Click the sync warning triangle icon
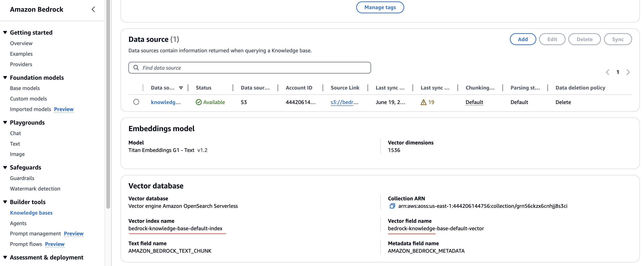This screenshot has height=266, width=644. click(x=423, y=102)
